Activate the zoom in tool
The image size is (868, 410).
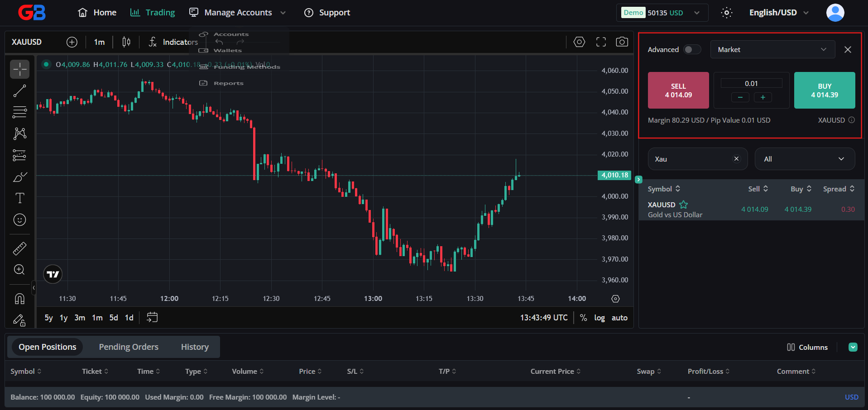point(20,270)
